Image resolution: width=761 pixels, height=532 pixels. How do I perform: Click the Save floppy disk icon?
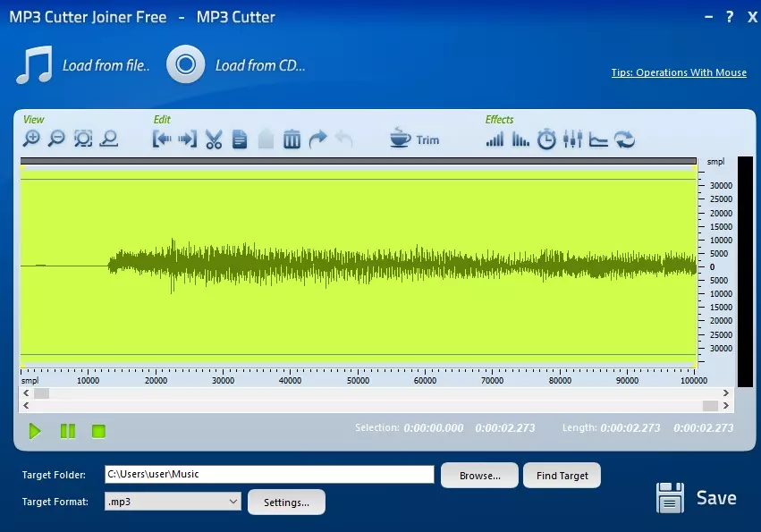coord(671,497)
